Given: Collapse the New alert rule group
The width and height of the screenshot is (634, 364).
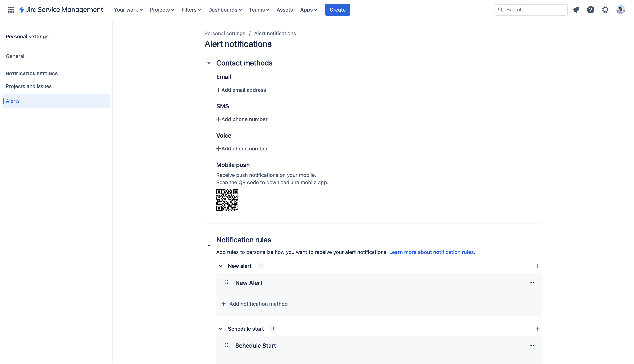Looking at the screenshot, I should (x=221, y=266).
